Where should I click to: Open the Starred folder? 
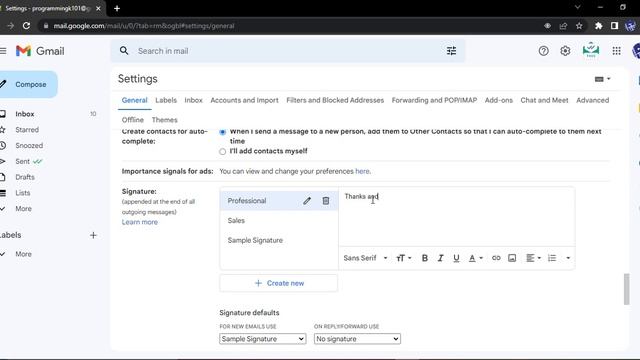pyautogui.click(x=27, y=130)
